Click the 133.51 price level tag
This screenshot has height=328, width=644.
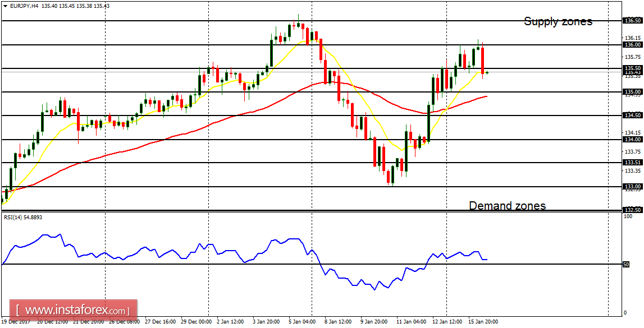(x=632, y=163)
